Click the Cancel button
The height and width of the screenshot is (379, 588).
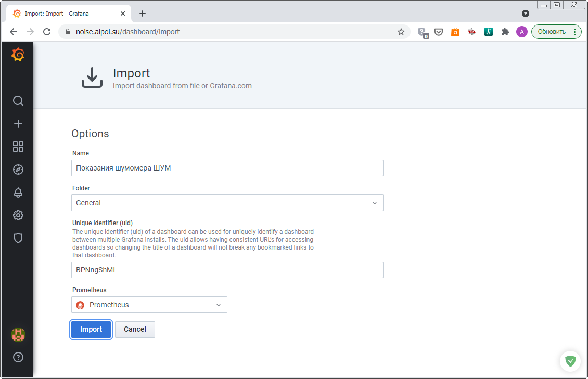coord(135,330)
